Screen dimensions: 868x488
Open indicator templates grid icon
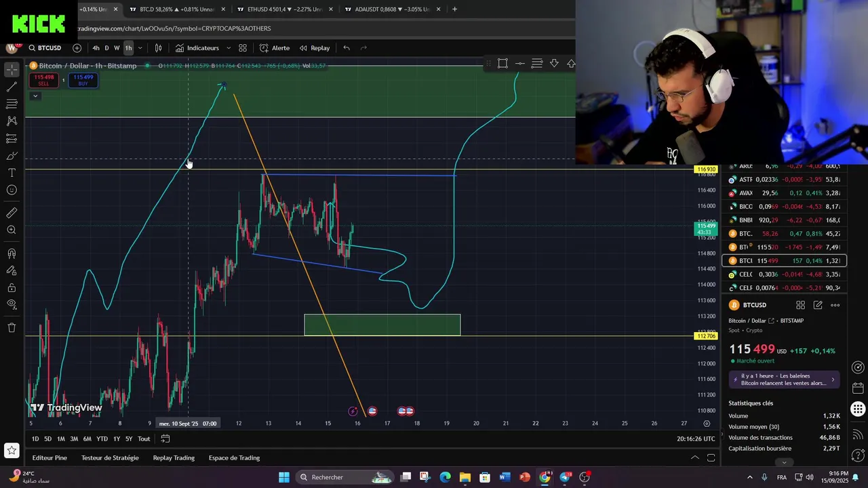pos(243,48)
